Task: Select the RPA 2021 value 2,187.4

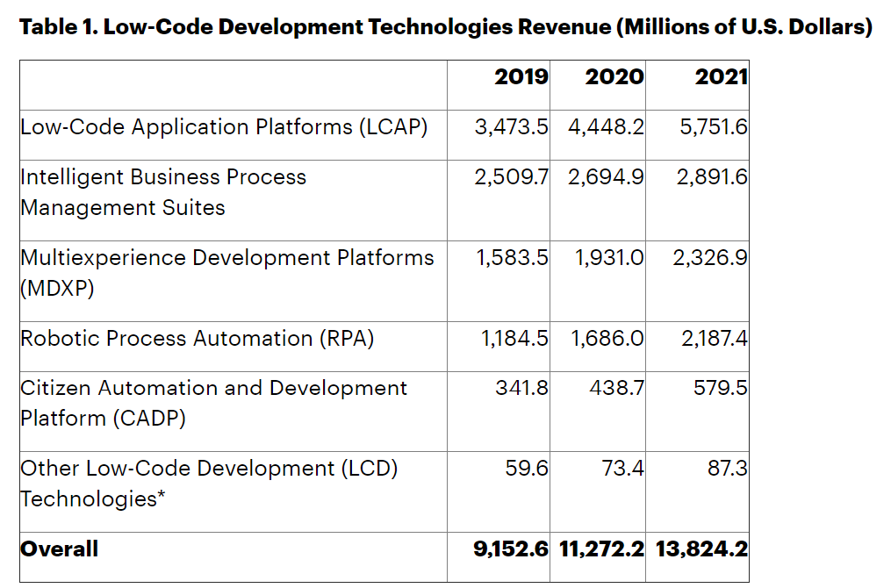Action: coord(715,339)
